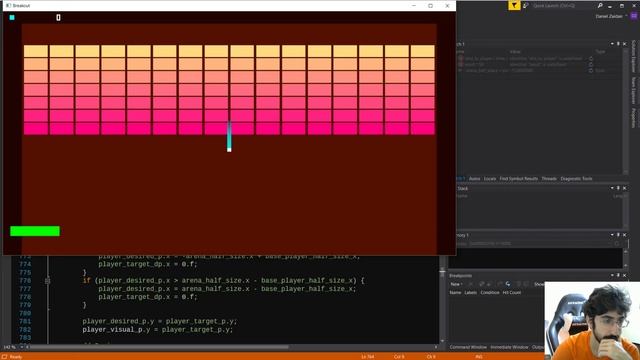Toggle auto-hide pin on Call Stack panel
Image resolution: width=640 pixels, height=360 pixels.
618,188
